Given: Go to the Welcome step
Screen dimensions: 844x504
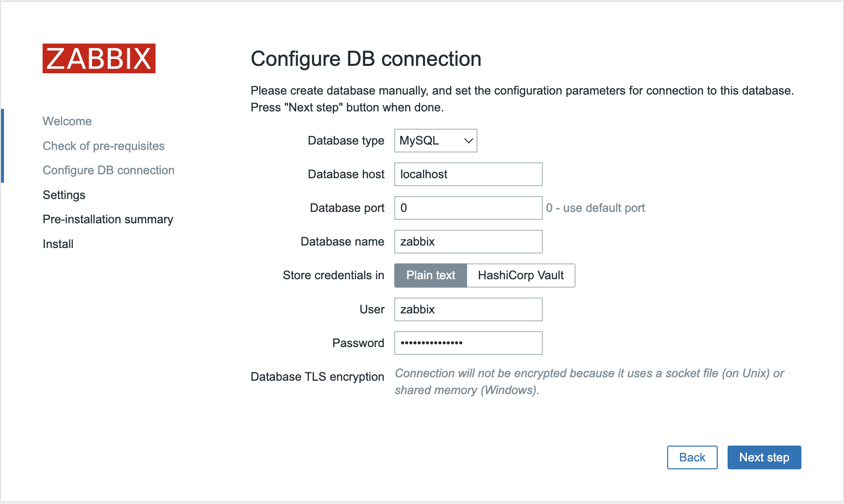Looking at the screenshot, I should 67,121.
